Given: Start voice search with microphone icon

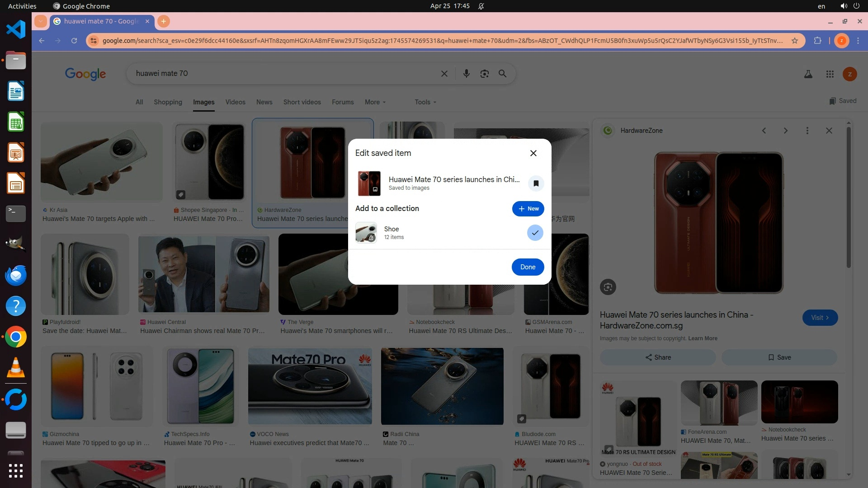Looking at the screenshot, I should [x=466, y=74].
